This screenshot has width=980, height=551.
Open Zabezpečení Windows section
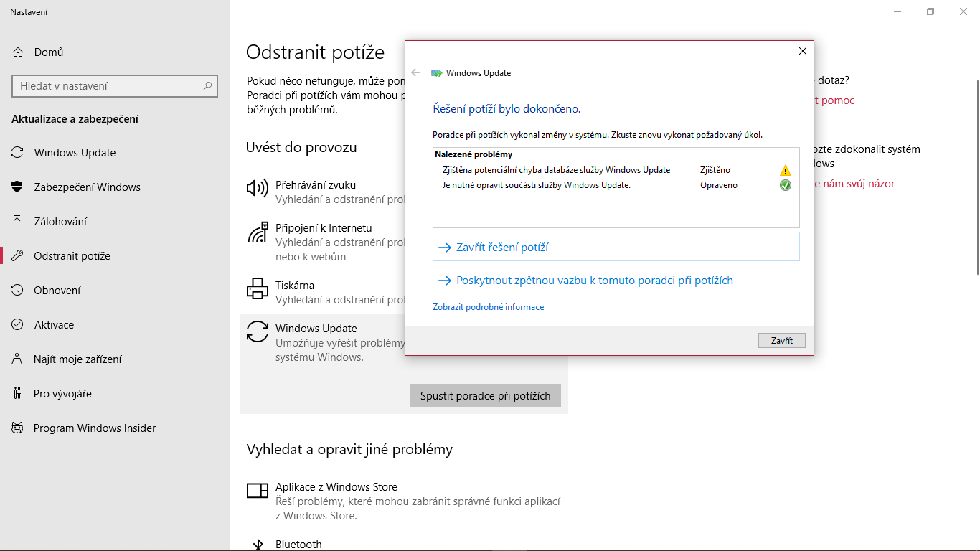tap(115, 187)
